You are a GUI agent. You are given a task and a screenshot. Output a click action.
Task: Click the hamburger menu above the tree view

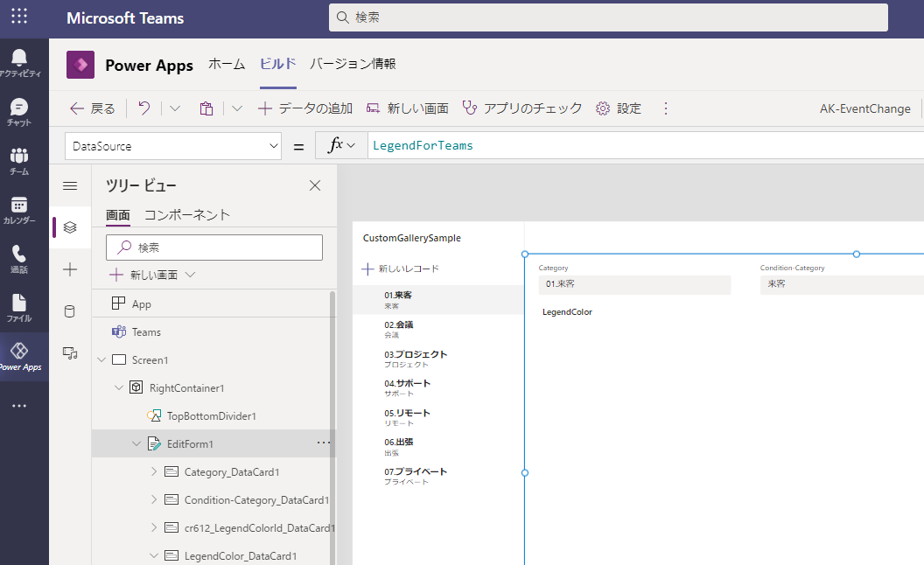point(69,185)
